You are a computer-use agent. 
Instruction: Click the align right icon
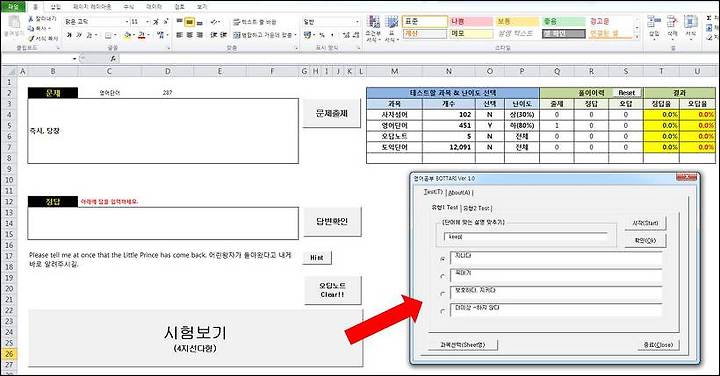(x=199, y=35)
